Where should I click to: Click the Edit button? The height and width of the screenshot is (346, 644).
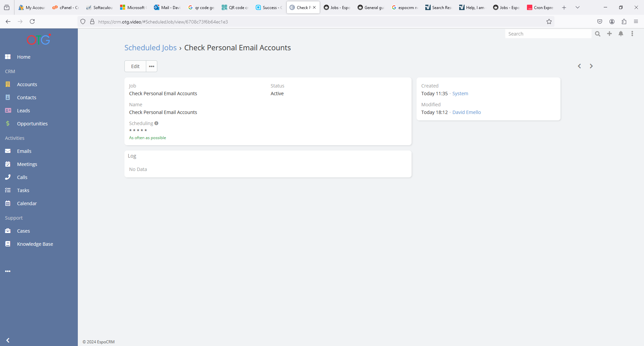(x=135, y=66)
